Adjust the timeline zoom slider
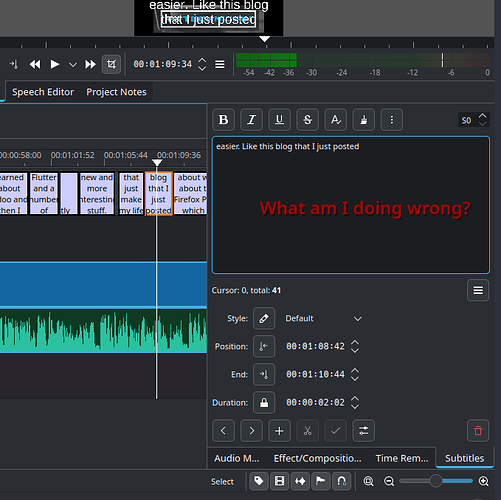501x500 pixels. (436, 481)
